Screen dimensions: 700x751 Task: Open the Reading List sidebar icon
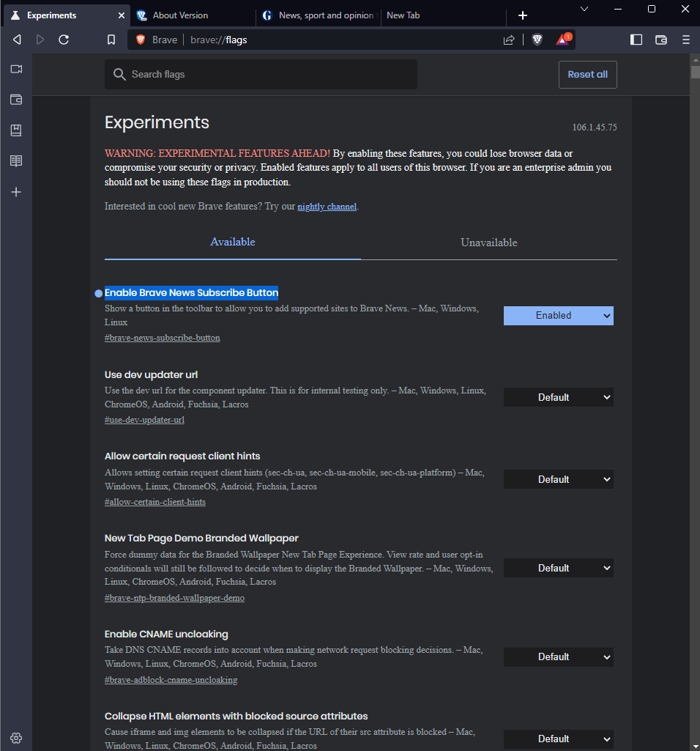tap(16, 160)
